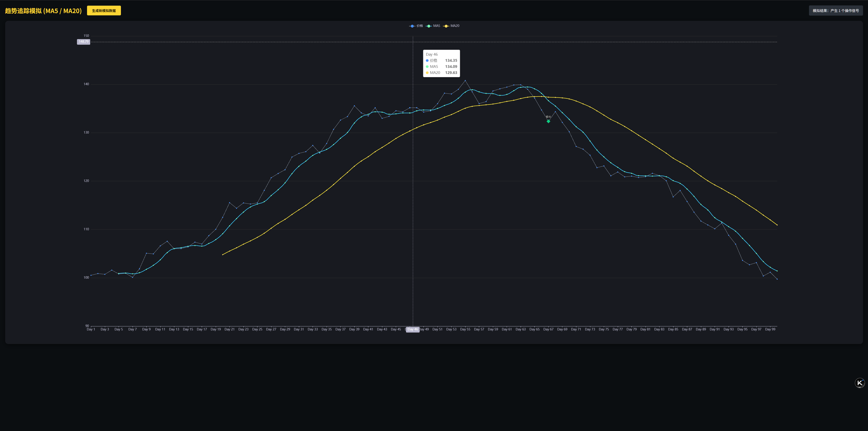This screenshot has width=868, height=431.
Task: Click the Day 99 x-axis label
Action: pyautogui.click(x=770, y=330)
